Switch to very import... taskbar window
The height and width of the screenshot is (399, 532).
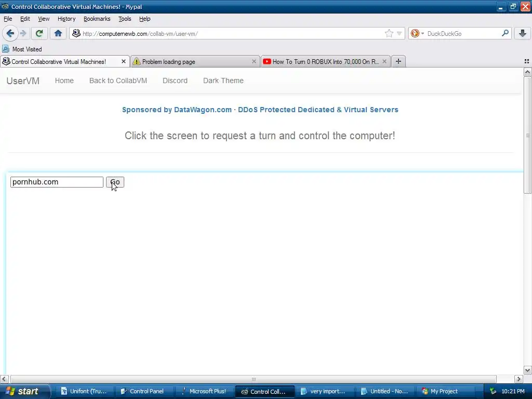pos(324,391)
